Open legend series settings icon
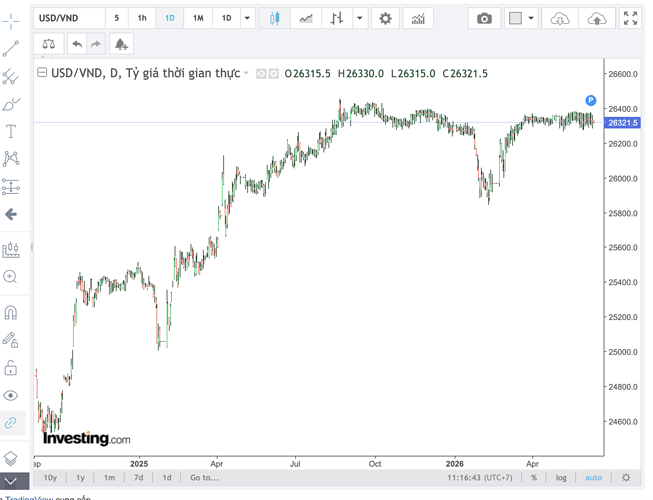 [274, 74]
